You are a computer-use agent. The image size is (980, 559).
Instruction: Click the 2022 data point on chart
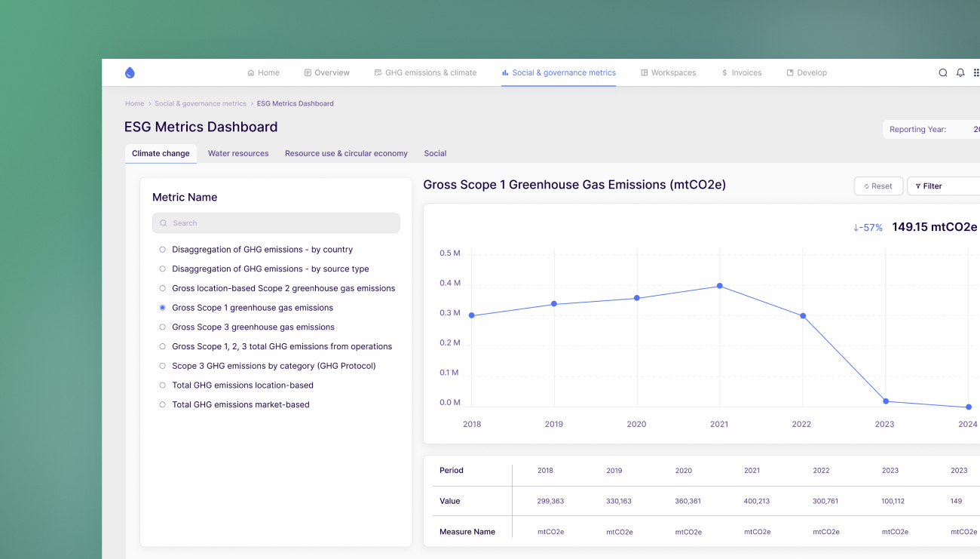point(803,316)
